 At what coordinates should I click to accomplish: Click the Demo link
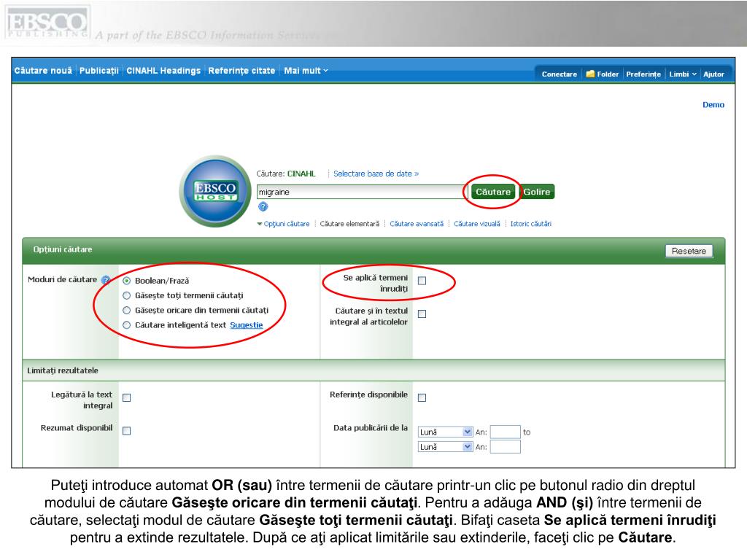[x=713, y=105]
